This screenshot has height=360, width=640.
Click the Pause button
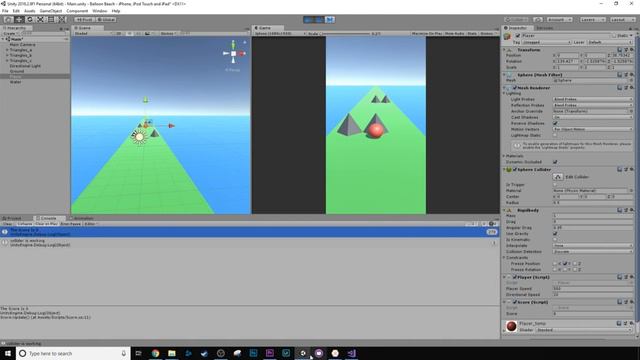[319, 20]
